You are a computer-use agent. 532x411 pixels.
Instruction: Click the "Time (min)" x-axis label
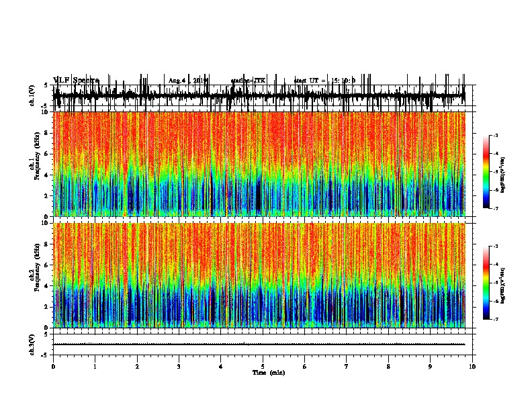pyautogui.click(x=269, y=373)
